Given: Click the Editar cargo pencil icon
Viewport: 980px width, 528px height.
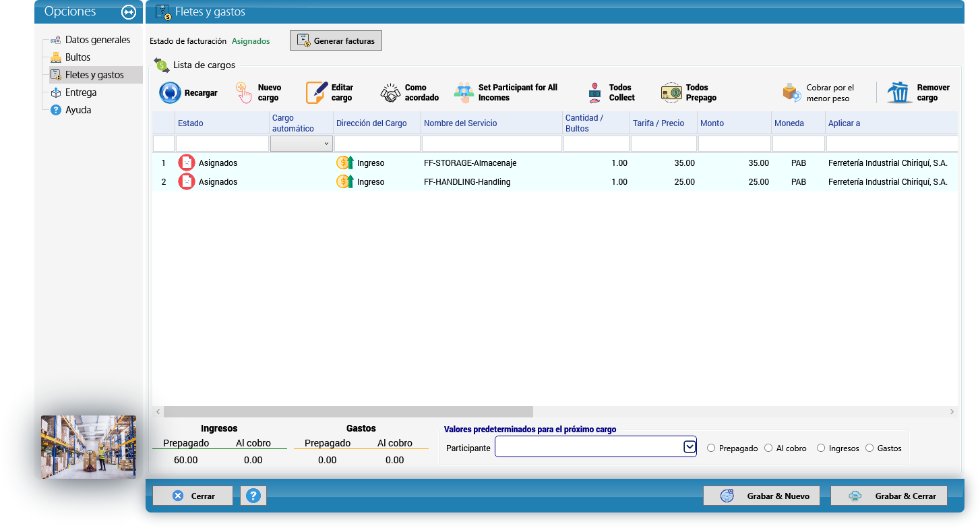Looking at the screenshot, I should tap(316, 92).
